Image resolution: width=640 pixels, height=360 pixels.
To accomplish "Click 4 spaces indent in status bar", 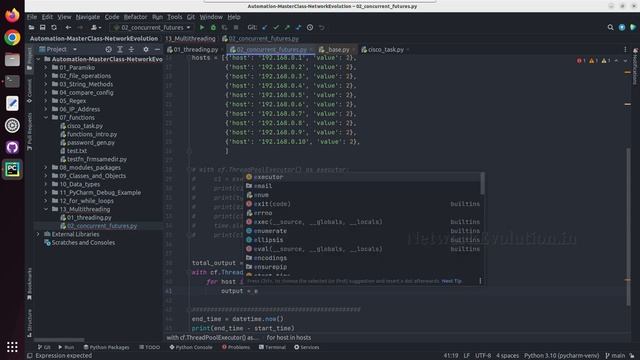I will [507, 356].
